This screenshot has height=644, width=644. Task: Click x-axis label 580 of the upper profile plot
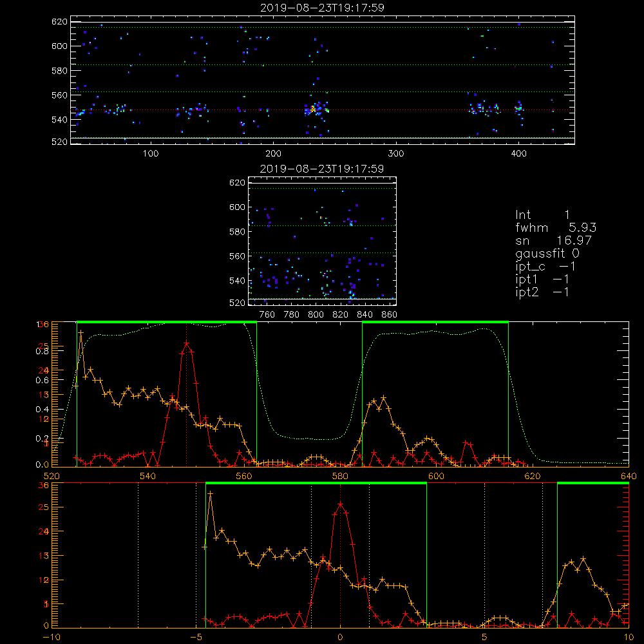point(340,476)
